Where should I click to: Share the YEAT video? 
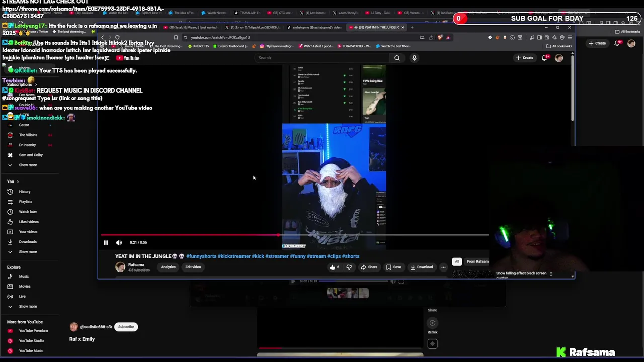point(369,267)
